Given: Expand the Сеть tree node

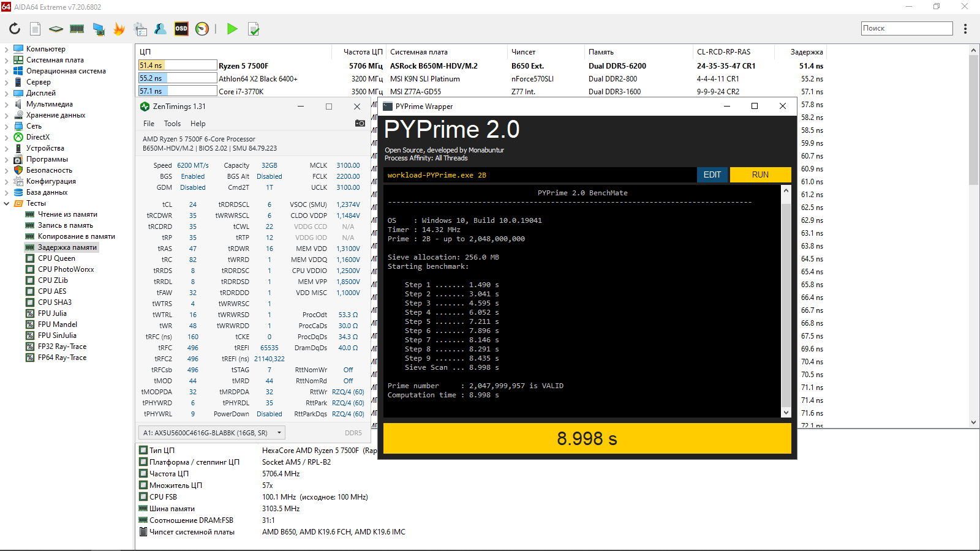Looking at the screenshot, I should coord(7,126).
